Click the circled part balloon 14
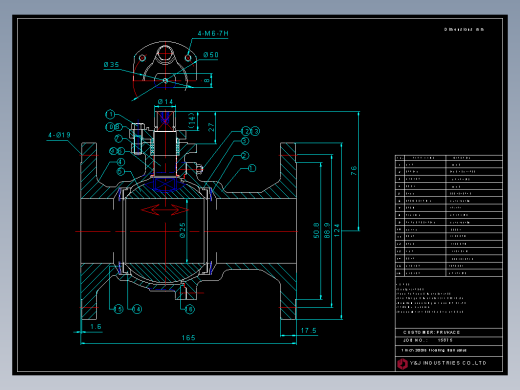The width and height of the screenshot is (520, 390). coord(137,309)
